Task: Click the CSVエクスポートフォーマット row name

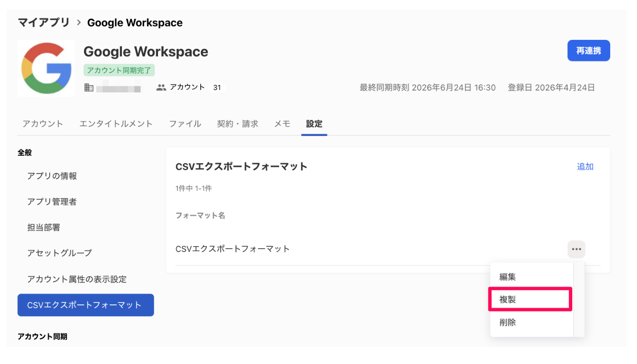Action: click(x=233, y=249)
